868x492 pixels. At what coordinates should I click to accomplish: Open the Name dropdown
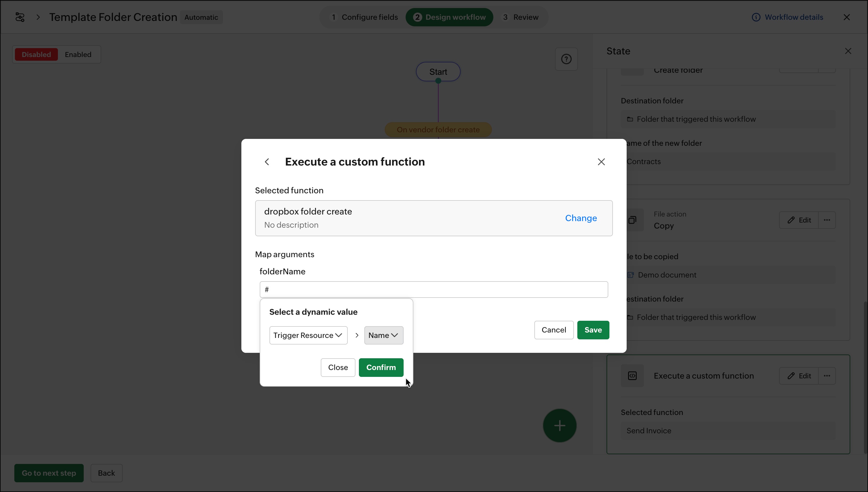tap(384, 335)
